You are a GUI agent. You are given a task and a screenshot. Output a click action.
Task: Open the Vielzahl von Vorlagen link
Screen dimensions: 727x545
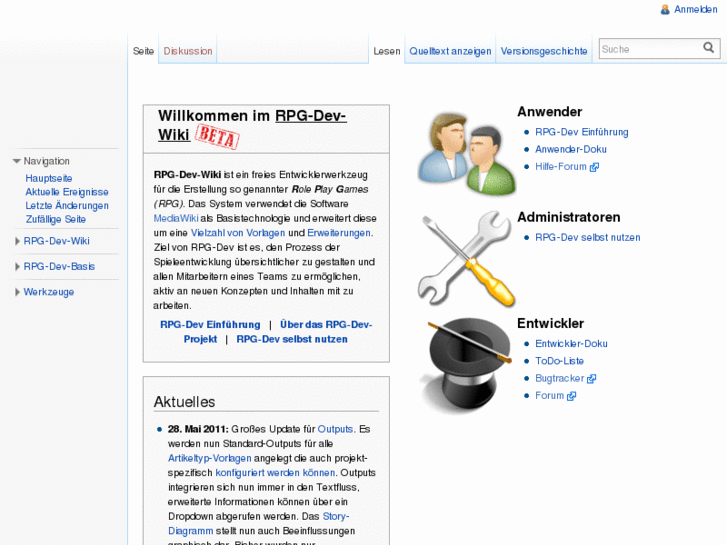click(238, 233)
